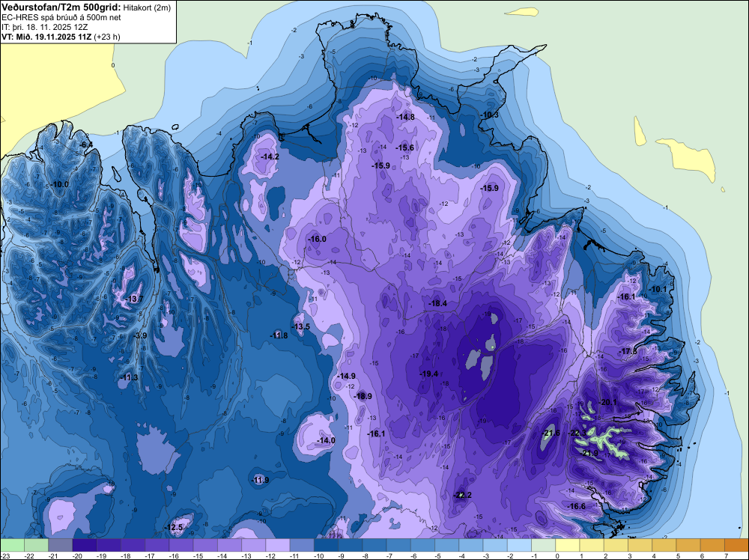749x560 pixels.
Task: Click the -21.6 temperature reading
Action: point(551,433)
